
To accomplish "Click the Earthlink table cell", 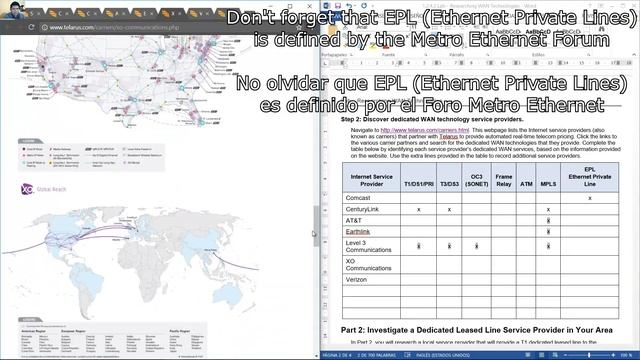I will click(x=371, y=232).
